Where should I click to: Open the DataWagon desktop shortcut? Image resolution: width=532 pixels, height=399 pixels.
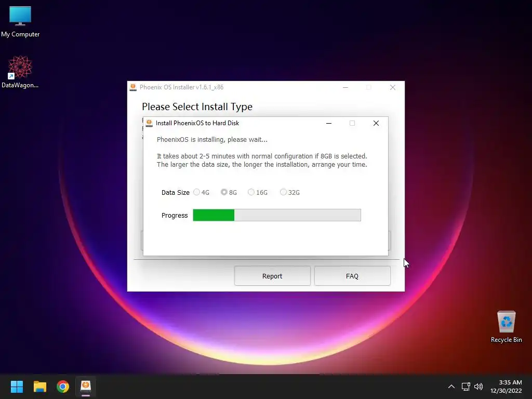[20, 72]
